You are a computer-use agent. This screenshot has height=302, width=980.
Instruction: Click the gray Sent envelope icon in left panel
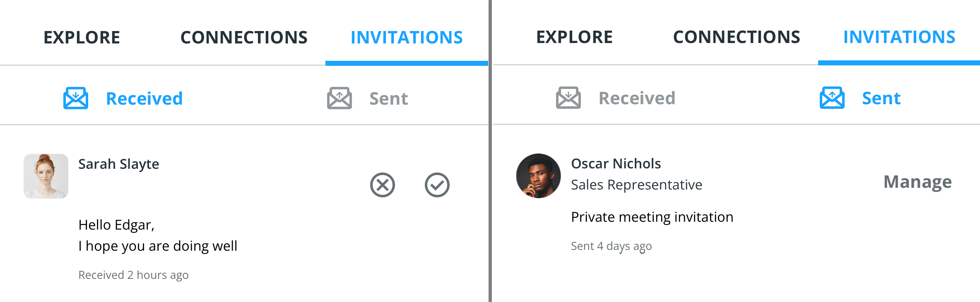[x=340, y=98]
